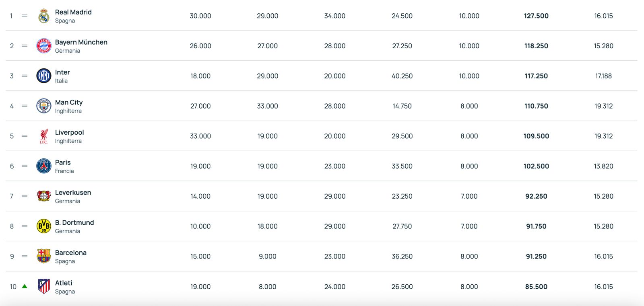Screen dimensions: 644x306
Task: Click the B. Dortmund team name
Action: tap(74, 223)
